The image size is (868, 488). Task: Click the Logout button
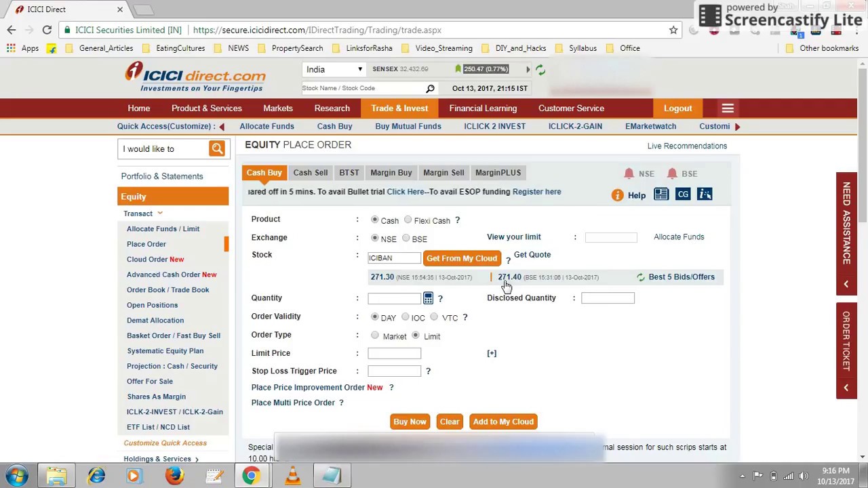coord(678,108)
